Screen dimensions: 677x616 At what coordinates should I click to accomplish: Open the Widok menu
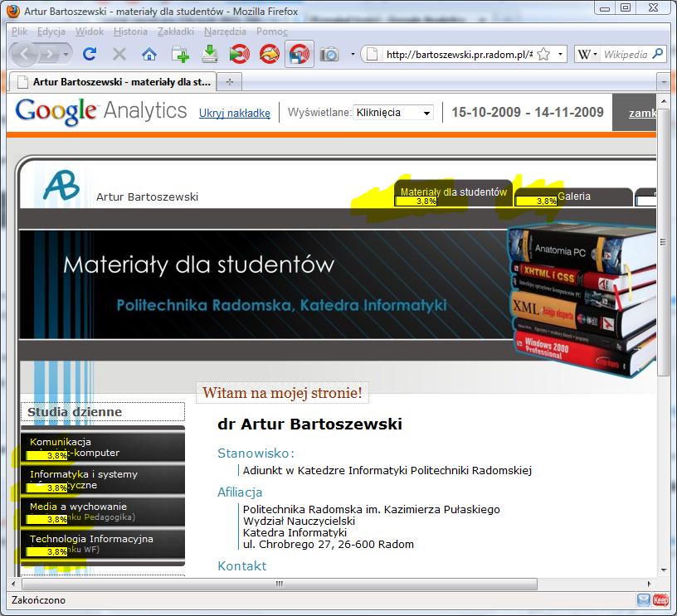(x=90, y=32)
